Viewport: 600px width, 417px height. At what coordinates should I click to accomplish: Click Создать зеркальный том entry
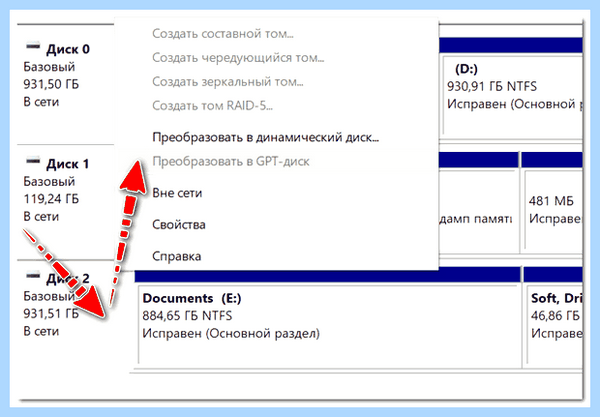(x=228, y=82)
